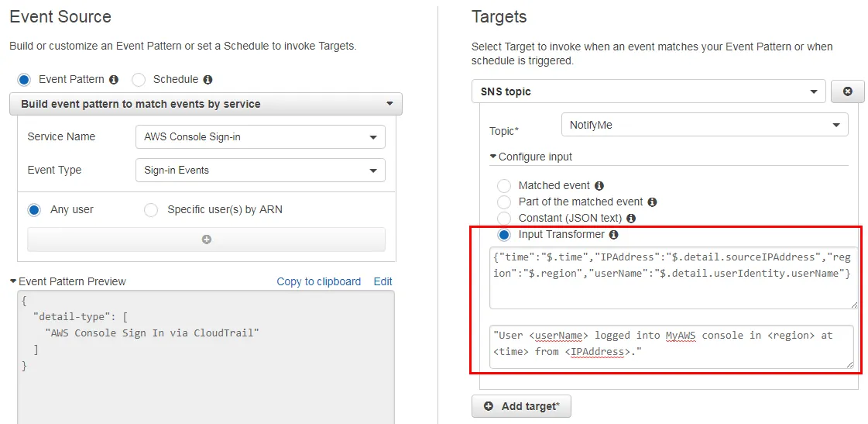Open the Event Type Sign-in Events dropdown
Image resolution: width=868 pixels, height=424 pixels.
pyautogui.click(x=260, y=171)
